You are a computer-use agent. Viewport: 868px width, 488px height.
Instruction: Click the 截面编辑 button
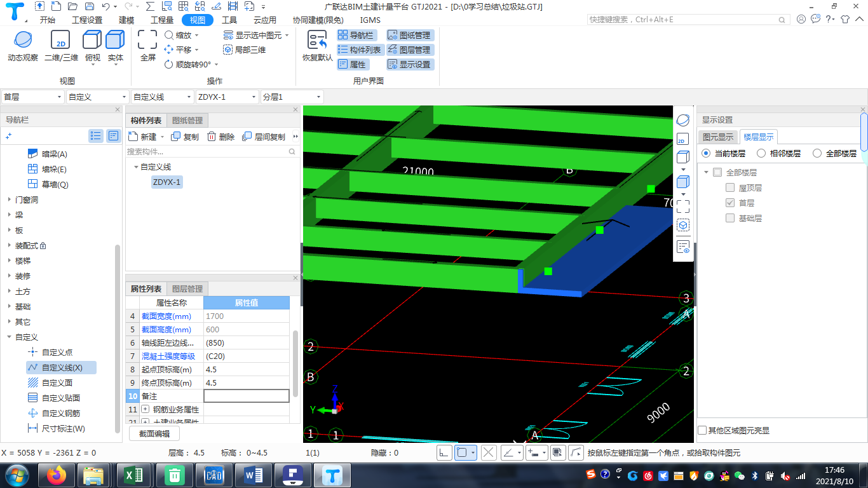click(154, 433)
